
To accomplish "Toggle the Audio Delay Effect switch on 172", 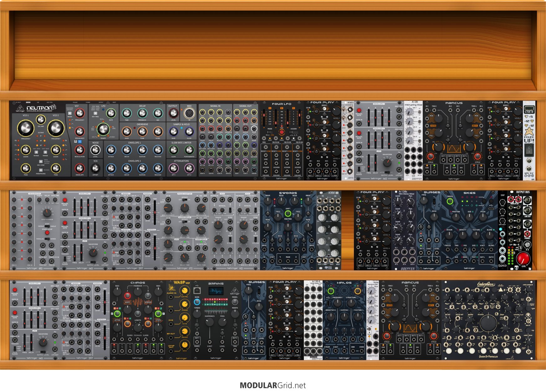I will 185,222.
